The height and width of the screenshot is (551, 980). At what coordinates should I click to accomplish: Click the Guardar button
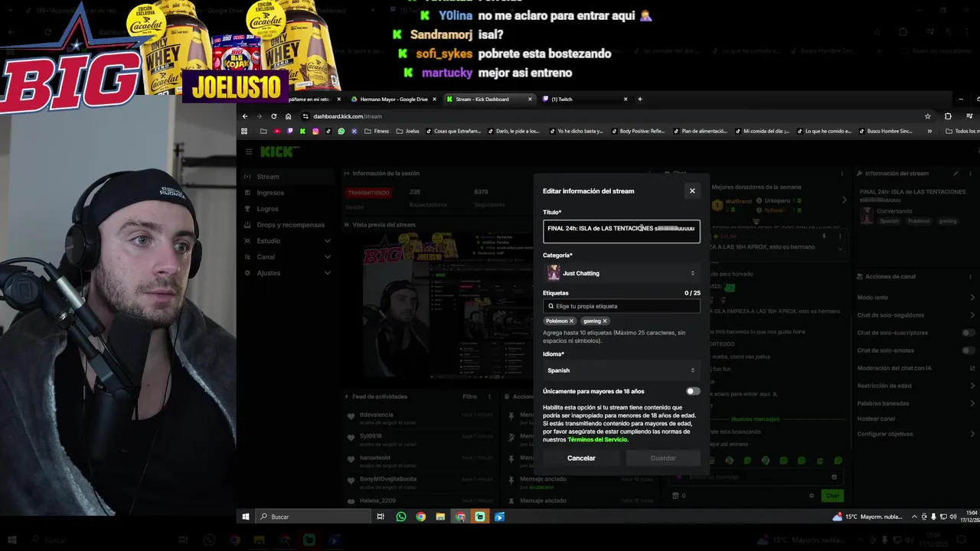coord(663,458)
